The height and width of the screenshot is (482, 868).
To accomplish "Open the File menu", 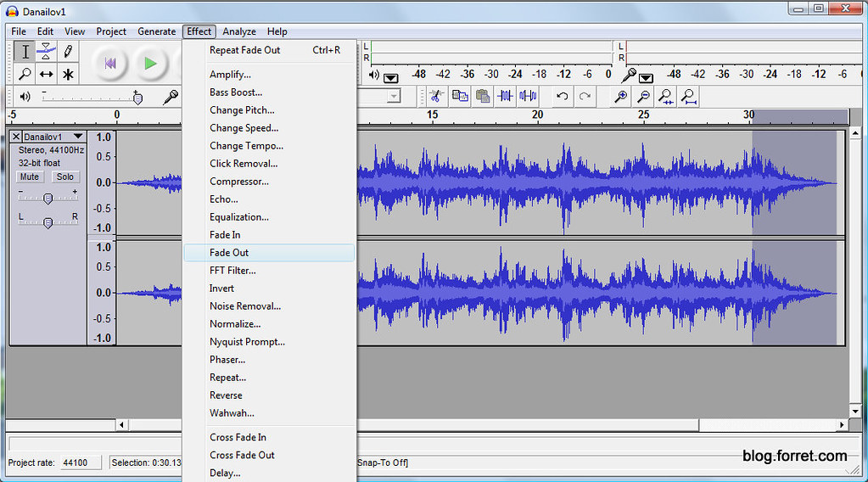I will pyautogui.click(x=19, y=31).
